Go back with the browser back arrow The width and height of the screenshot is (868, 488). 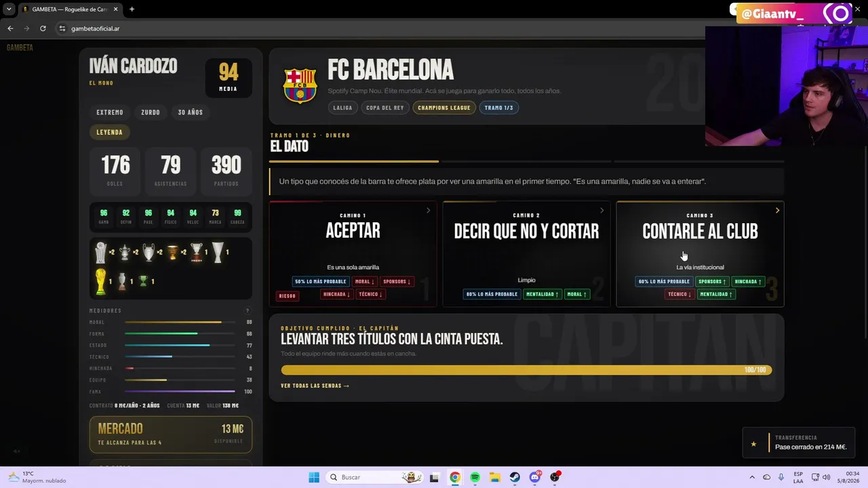[10, 28]
